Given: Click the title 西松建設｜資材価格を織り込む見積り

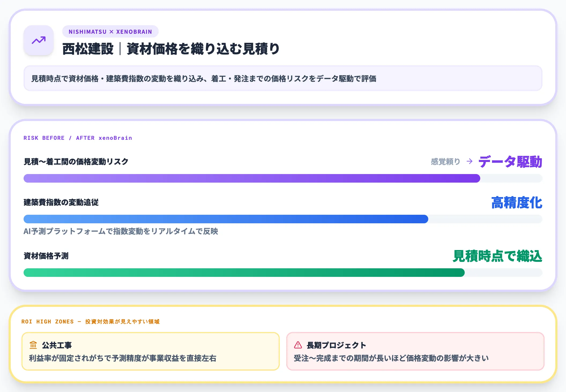Looking at the screenshot, I should tap(171, 49).
